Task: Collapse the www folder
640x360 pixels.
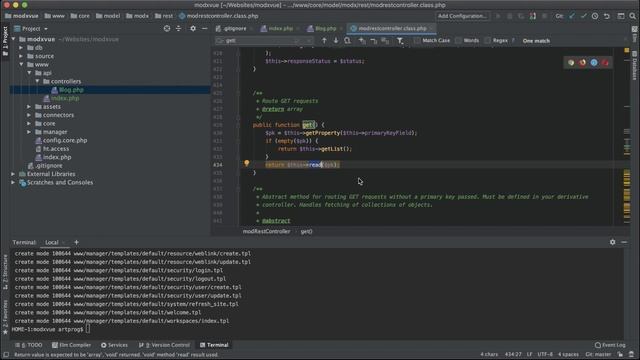Action: point(21,64)
